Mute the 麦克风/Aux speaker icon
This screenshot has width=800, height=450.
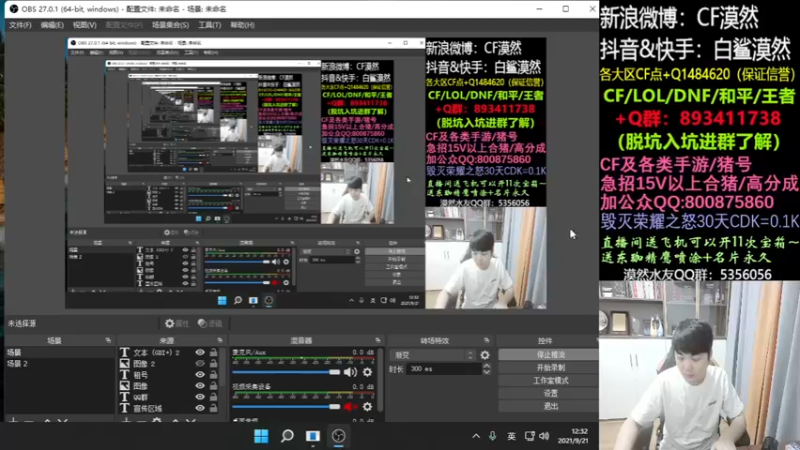(350, 372)
